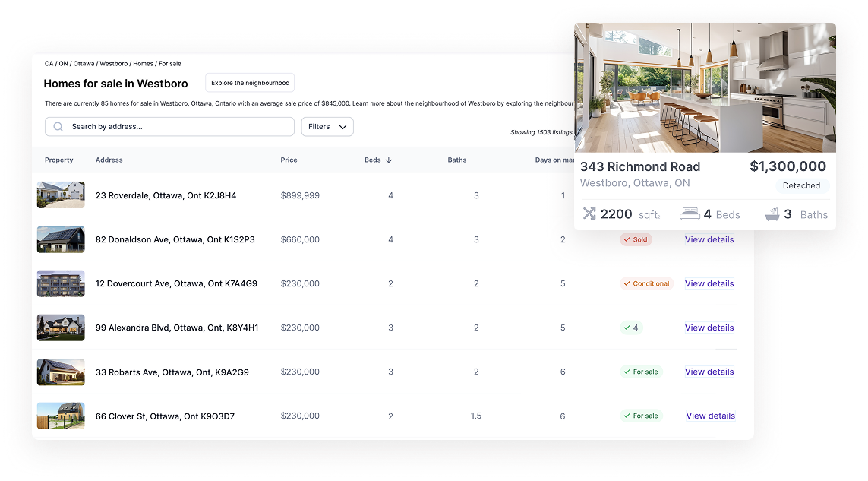Viewport: 868px width, 481px height.
Task: Click the photo thumbnail of 99 Alexandra Blvd
Action: point(61,328)
